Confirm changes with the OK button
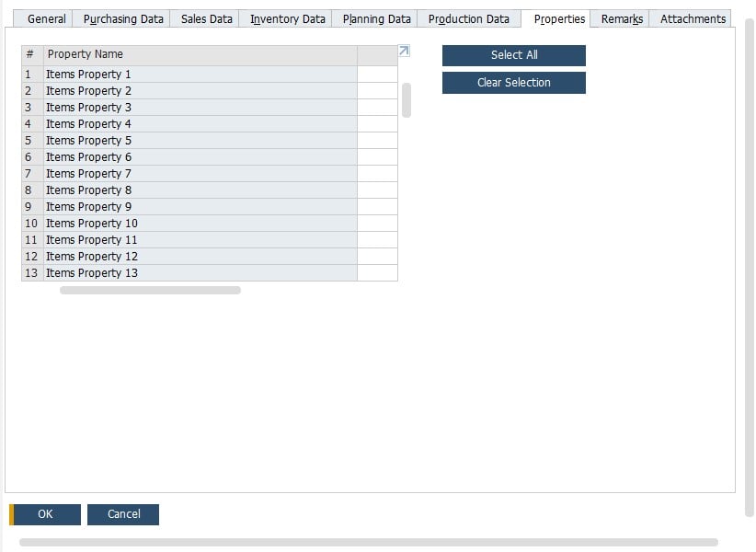 point(46,514)
